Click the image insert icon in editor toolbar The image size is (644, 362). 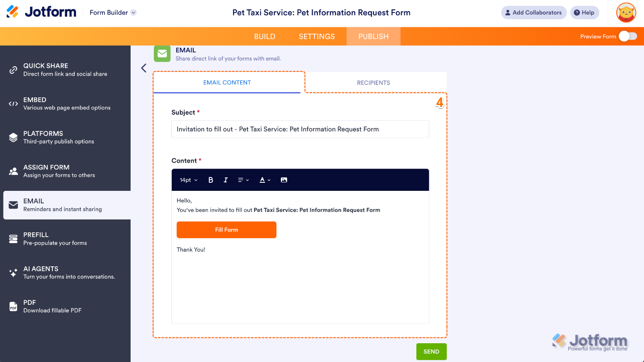pos(284,180)
